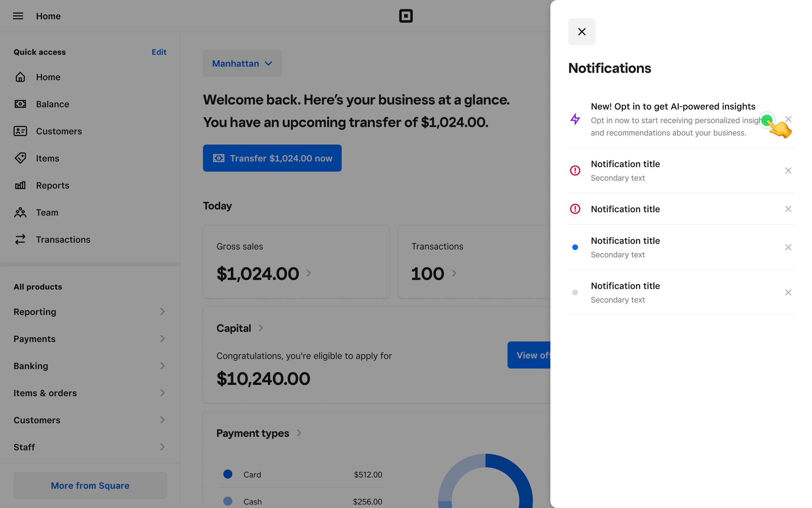Dismiss the AI-powered insights notification

788,119
